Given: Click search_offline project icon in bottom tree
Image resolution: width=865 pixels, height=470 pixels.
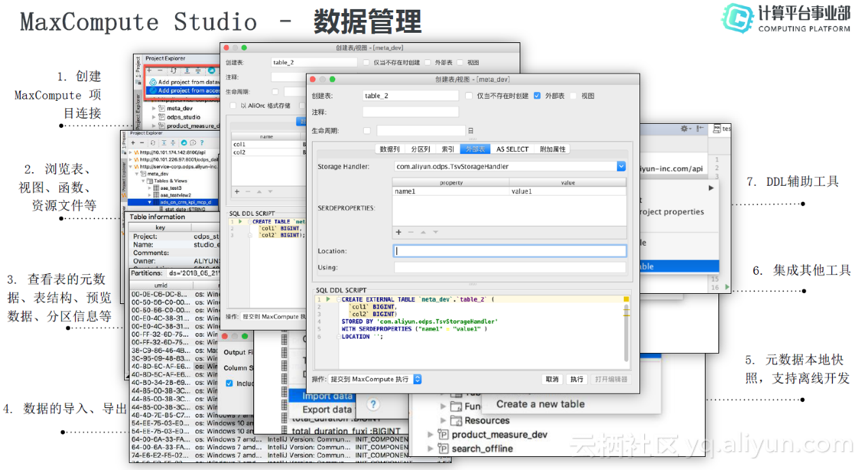Looking at the screenshot, I should pos(442,448).
